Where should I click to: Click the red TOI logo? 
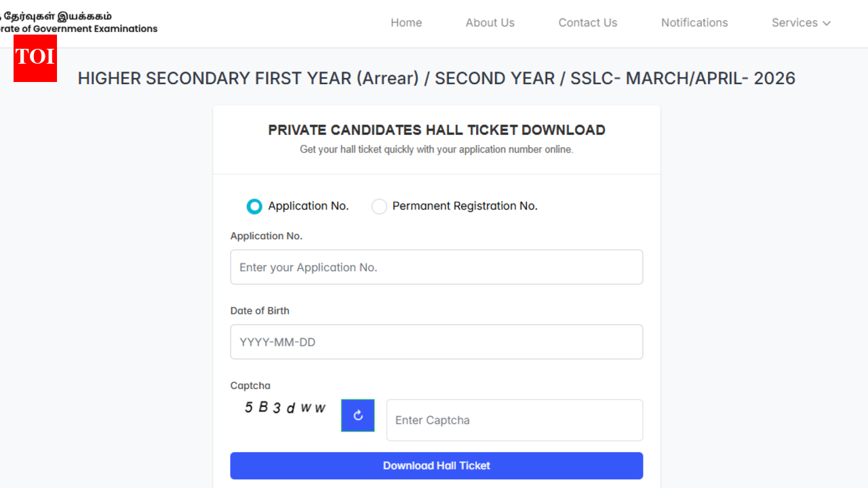pos(35,58)
